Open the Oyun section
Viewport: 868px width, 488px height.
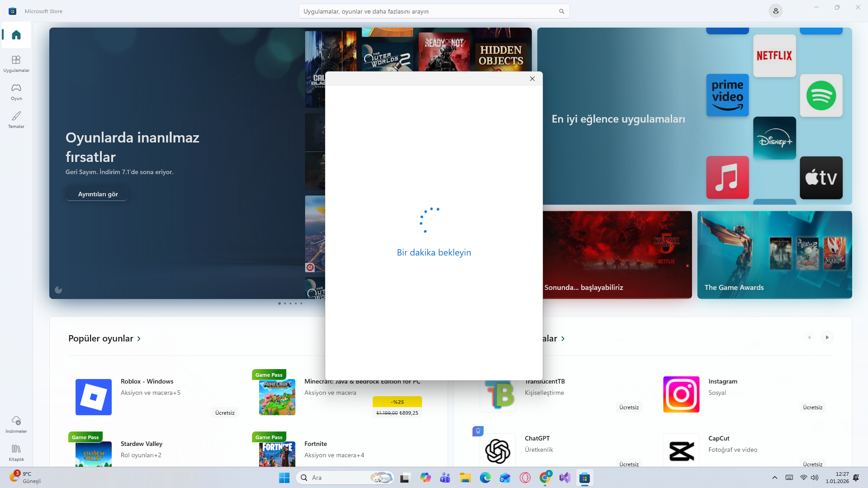[16, 91]
